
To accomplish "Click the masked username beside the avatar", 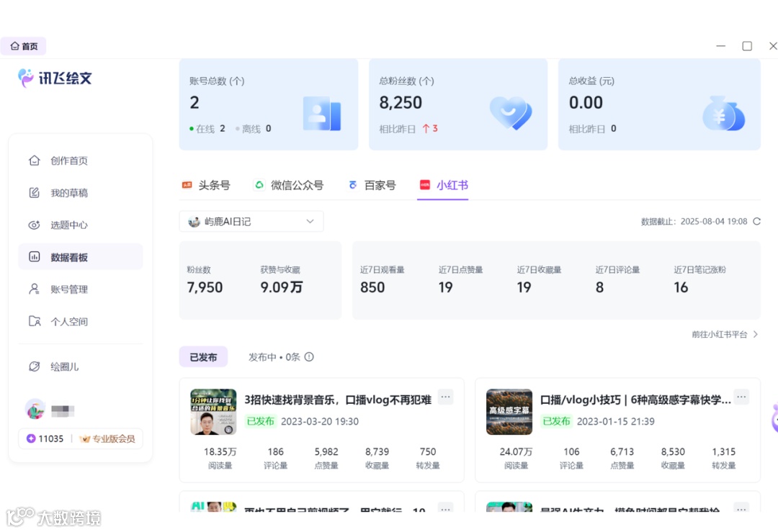I will 63,410.
